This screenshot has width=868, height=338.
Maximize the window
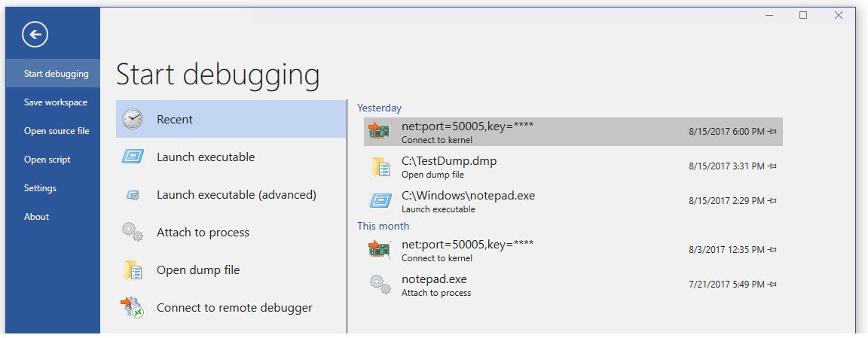coord(803,16)
